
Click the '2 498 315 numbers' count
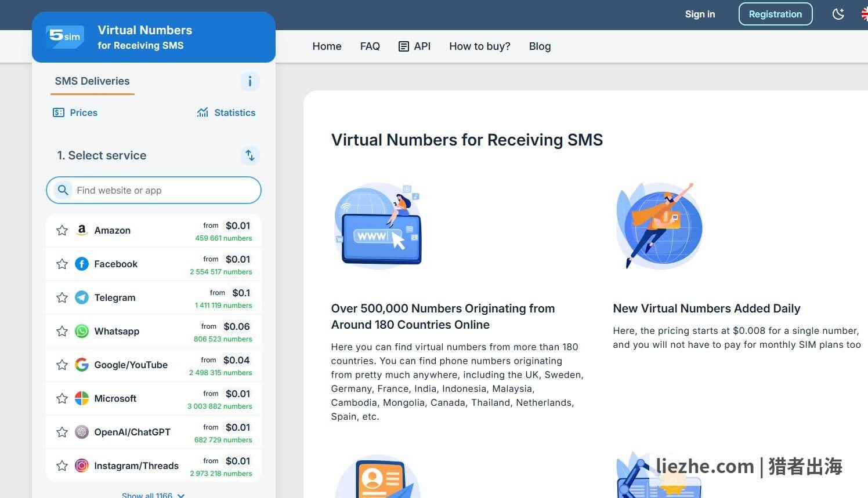pyautogui.click(x=220, y=373)
